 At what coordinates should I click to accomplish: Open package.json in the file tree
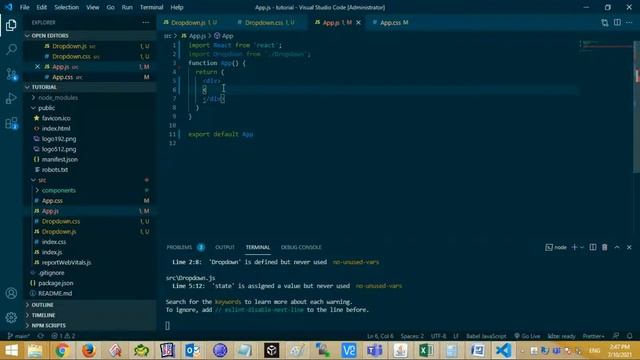click(x=56, y=283)
